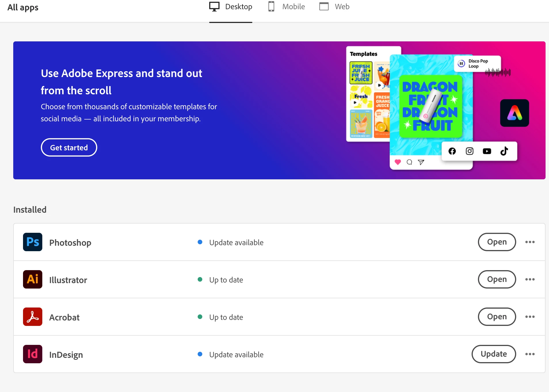Viewport: 549px width, 392px height.
Task: Click the Disco Pop Loop pause icon
Action: point(461,64)
